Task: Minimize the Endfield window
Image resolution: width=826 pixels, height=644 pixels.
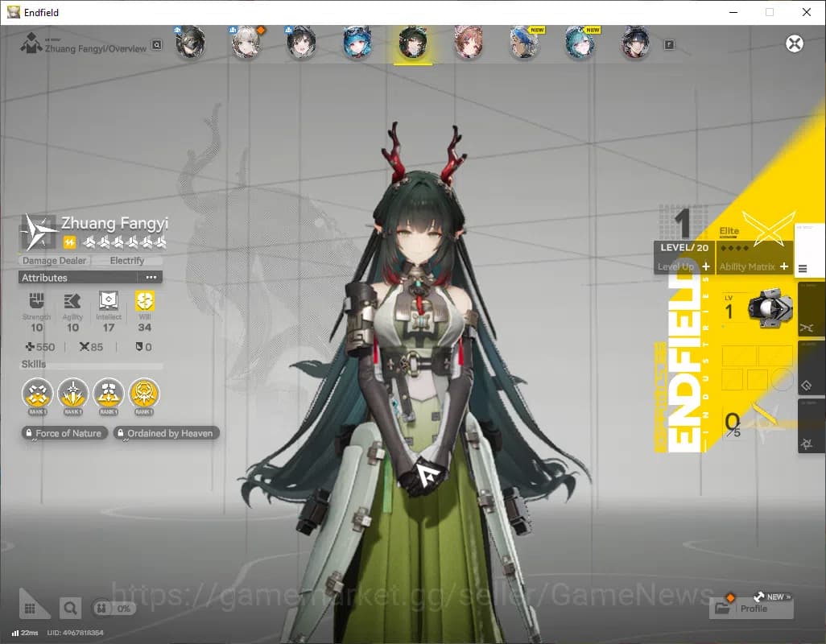Action: (733, 12)
